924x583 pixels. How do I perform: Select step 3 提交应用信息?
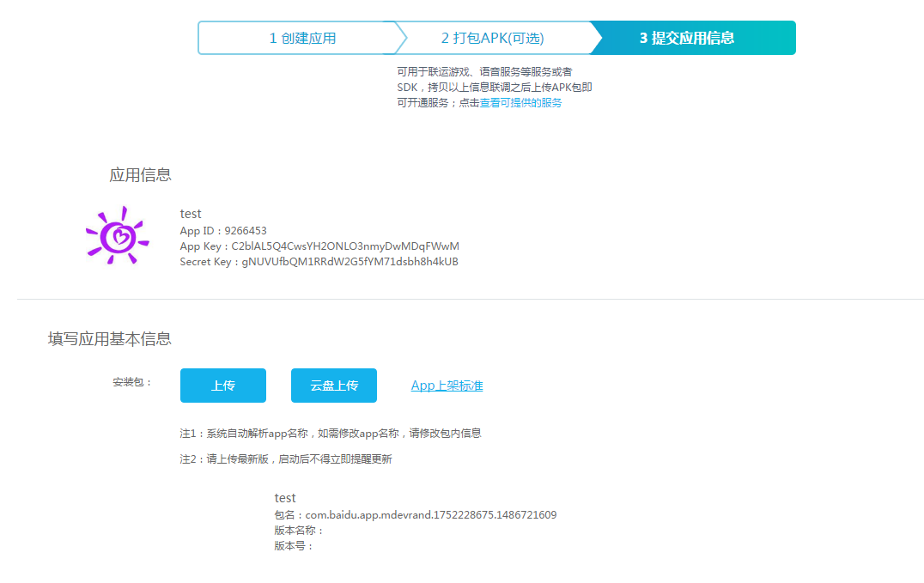687,38
